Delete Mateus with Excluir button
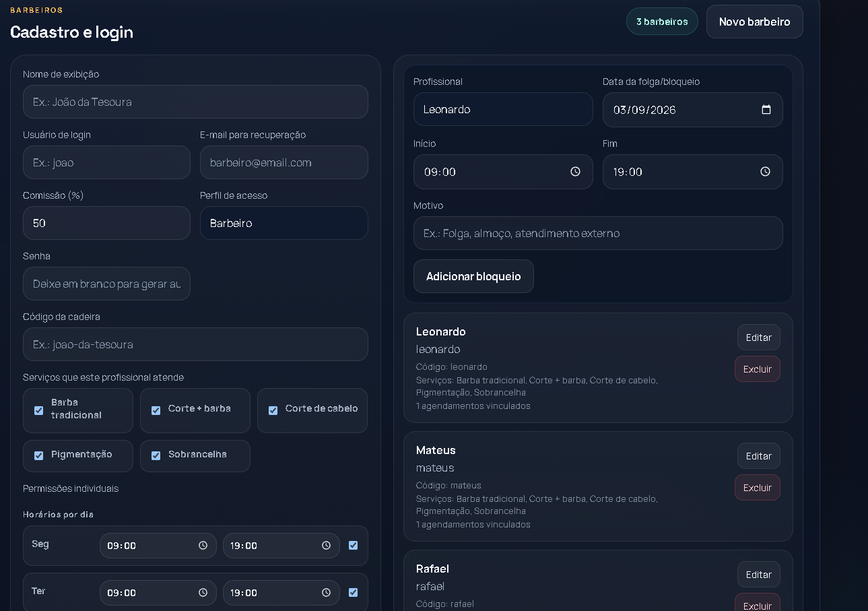868x611 pixels. [x=757, y=488]
